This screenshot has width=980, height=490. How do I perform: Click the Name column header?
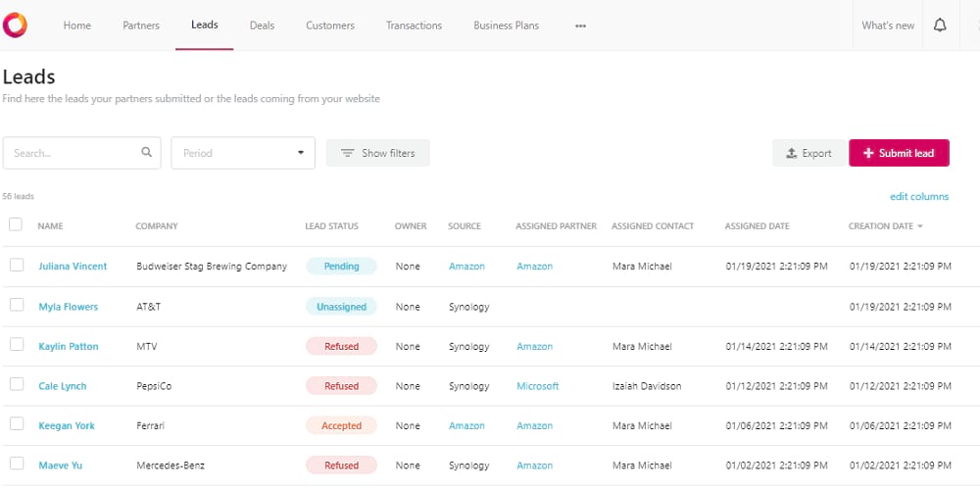[x=50, y=226]
